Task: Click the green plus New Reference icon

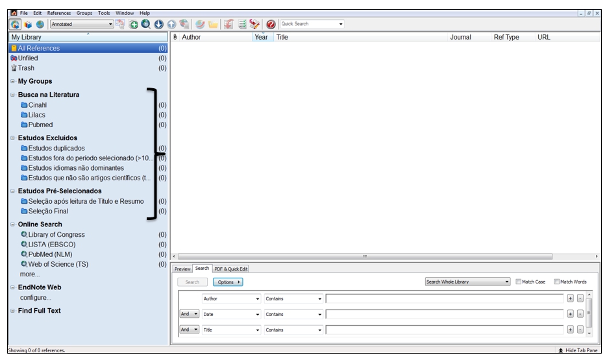Action: coord(134,25)
